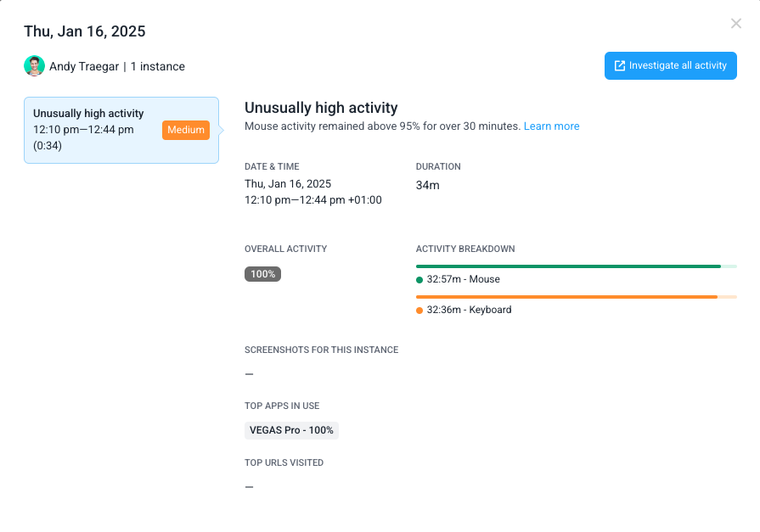Click the 100% overall activity badge
Image resolution: width=760 pixels, height=532 pixels.
262,274
